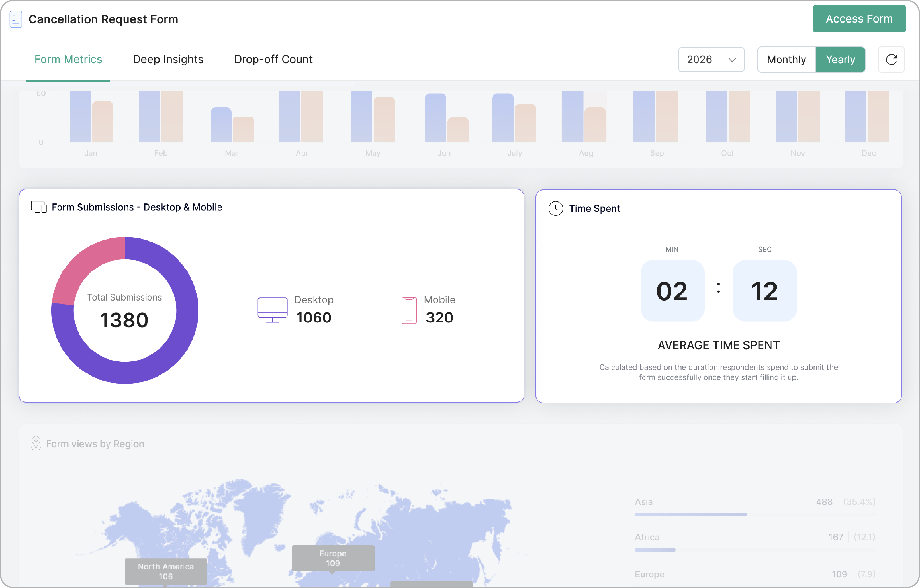Click the Africa 167 value
Image resolution: width=920 pixels, height=588 pixels.
pyautogui.click(x=836, y=537)
